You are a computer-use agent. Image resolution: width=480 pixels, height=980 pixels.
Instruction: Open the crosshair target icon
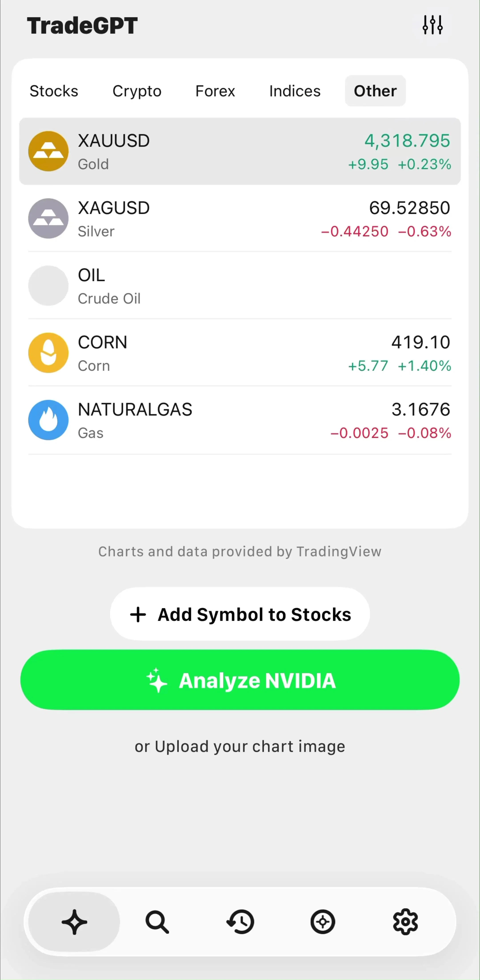coord(323,922)
